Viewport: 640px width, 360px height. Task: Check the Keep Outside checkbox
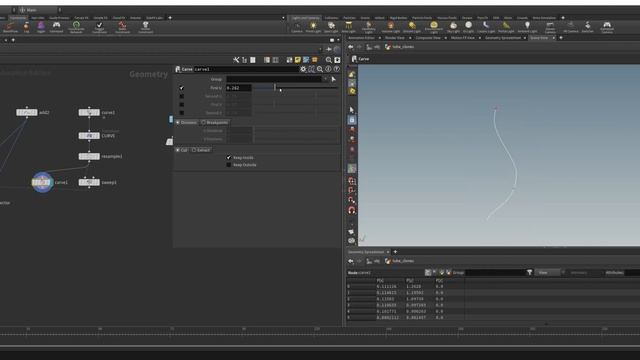(229, 165)
